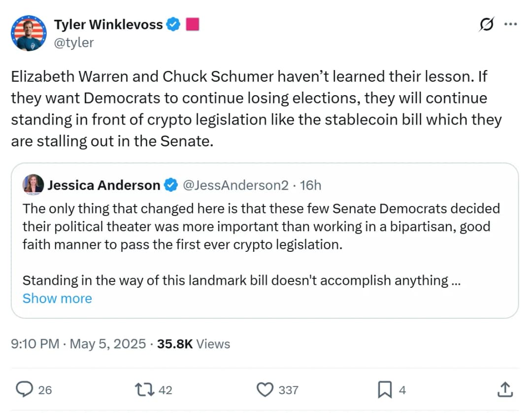Click the Grok slash-circle icon
The width and height of the screenshot is (532, 413).
[x=487, y=25]
